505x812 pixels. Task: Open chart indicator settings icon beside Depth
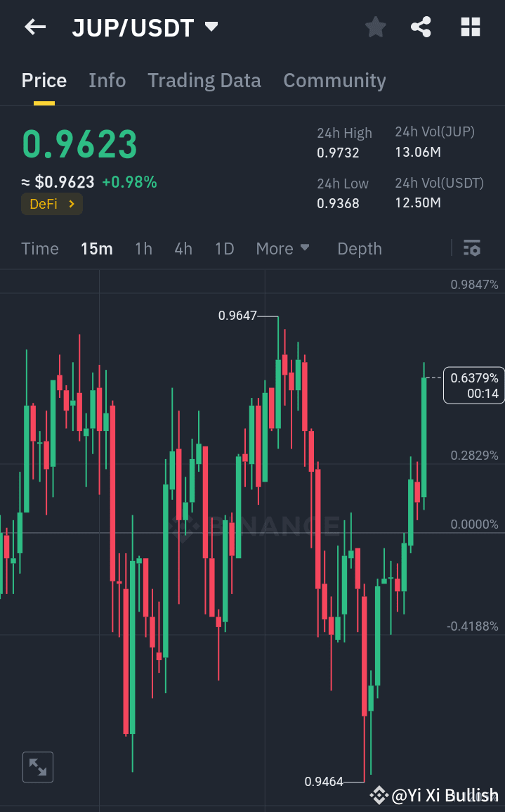pyautogui.click(x=471, y=248)
